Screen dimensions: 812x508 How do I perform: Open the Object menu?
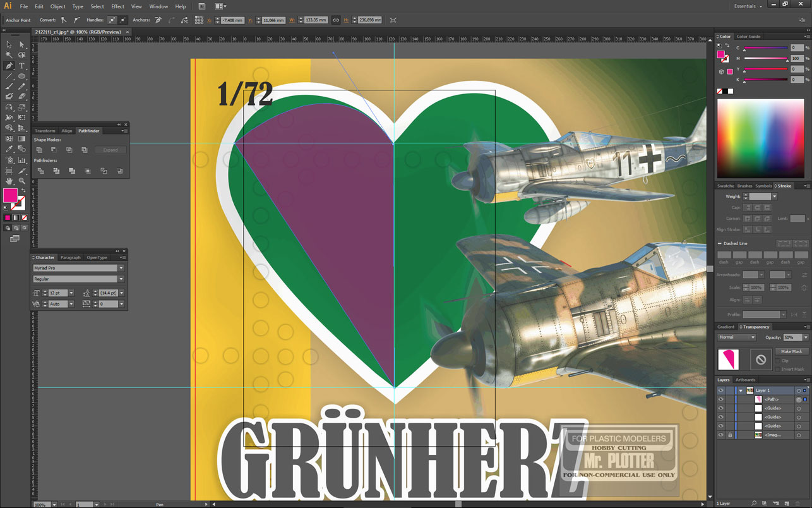[58, 6]
